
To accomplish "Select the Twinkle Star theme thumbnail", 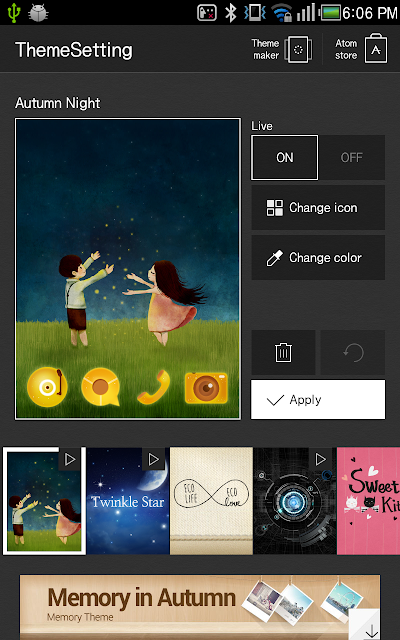I will pyautogui.click(x=128, y=501).
